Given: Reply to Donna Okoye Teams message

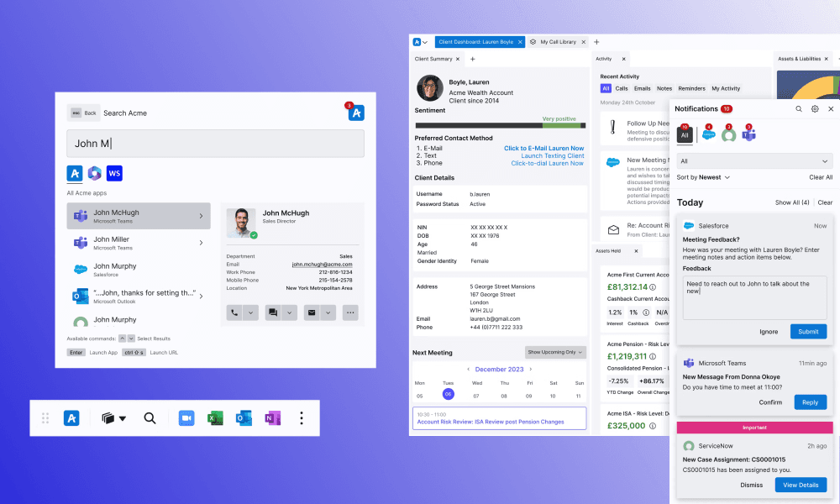Looking at the screenshot, I should click(810, 402).
